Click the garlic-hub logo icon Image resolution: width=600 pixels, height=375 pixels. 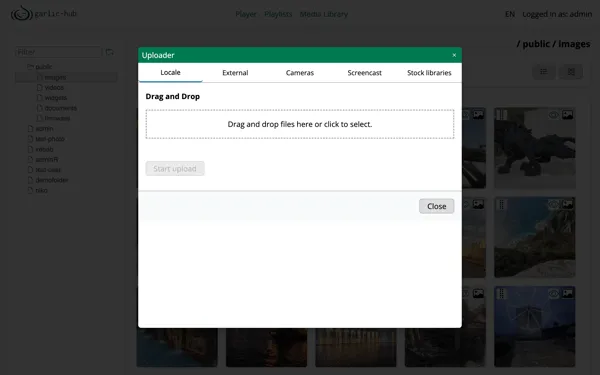(x=21, y=14)
